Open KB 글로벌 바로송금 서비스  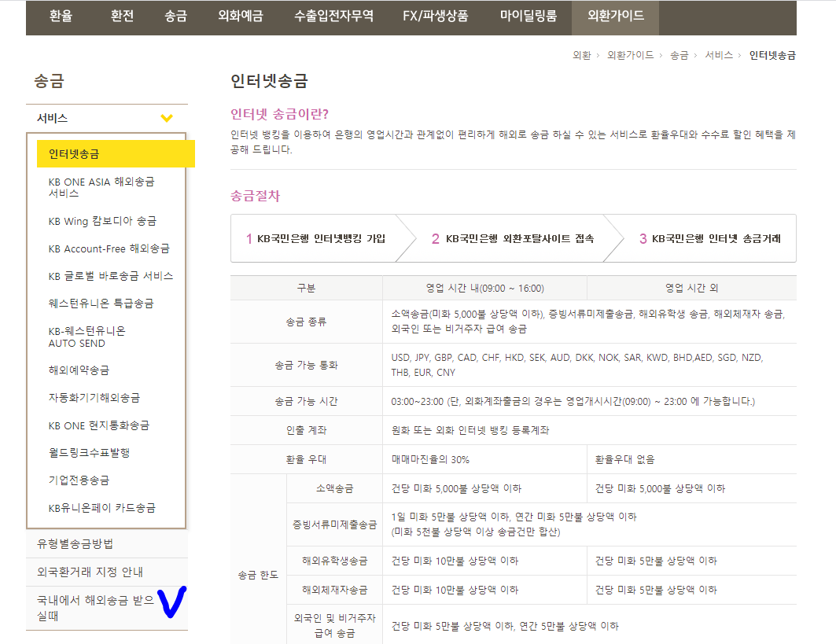click(x=110, y=276)
